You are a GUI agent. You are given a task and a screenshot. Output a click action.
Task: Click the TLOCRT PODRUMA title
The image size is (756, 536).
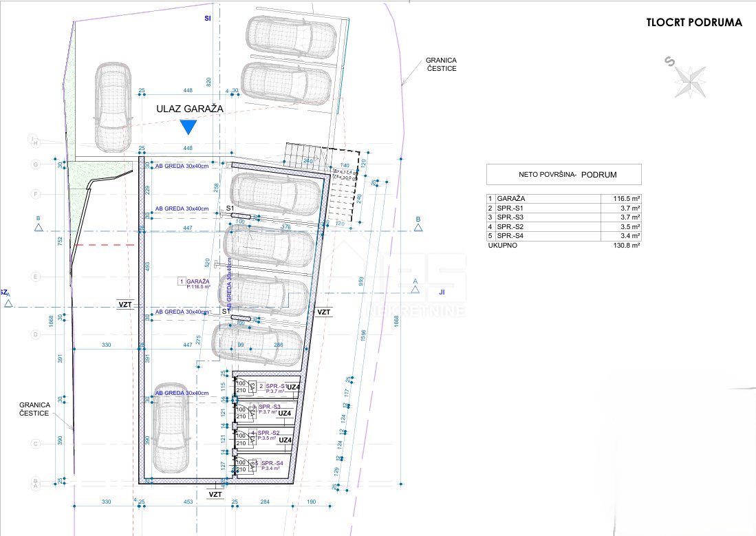point(694,22)
